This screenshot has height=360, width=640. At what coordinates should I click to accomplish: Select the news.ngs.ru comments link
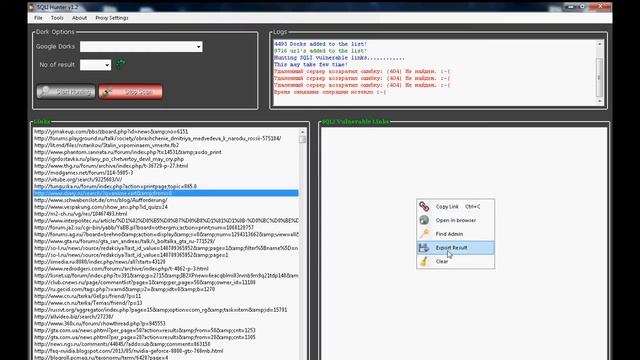(x=166, y=344)
